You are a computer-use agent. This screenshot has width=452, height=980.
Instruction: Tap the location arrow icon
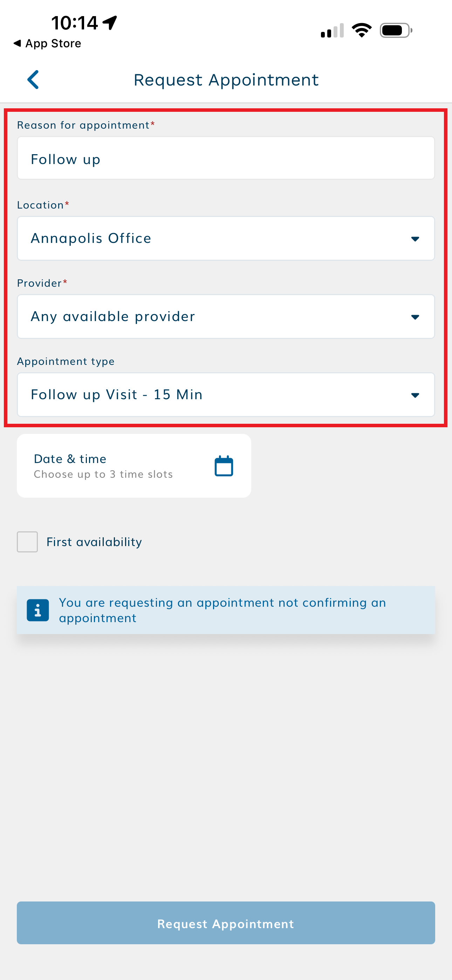pos(110,22)
